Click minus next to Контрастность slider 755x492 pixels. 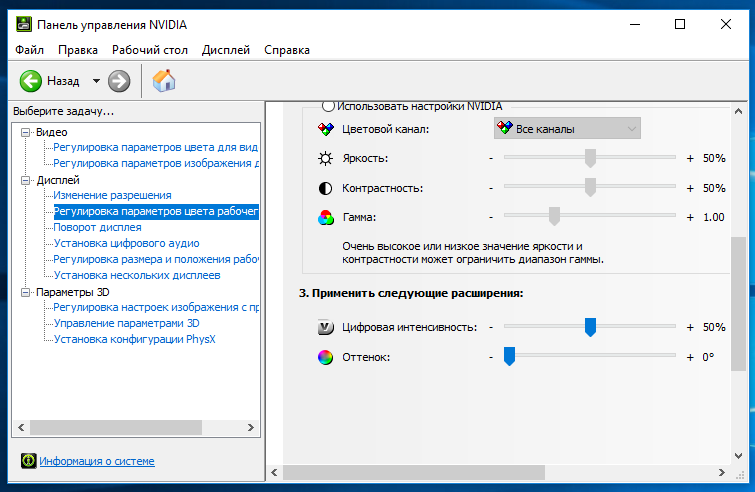491,188
